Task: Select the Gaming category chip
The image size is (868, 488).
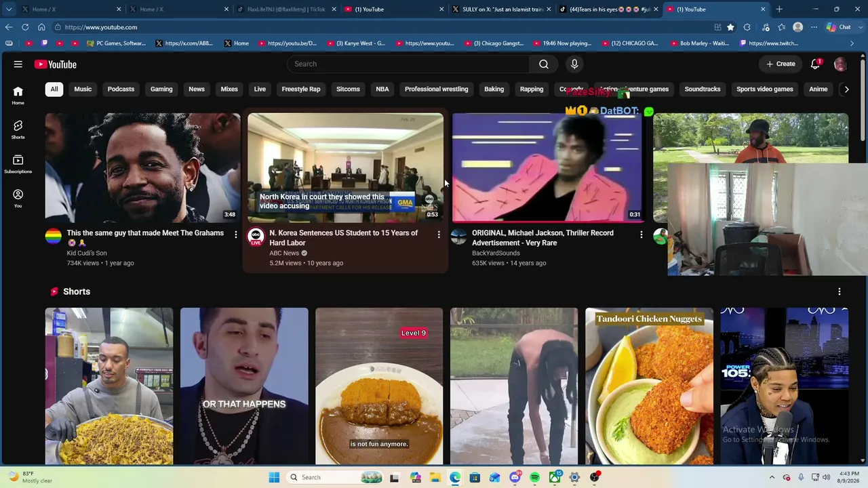Action: tap(161, 89)
